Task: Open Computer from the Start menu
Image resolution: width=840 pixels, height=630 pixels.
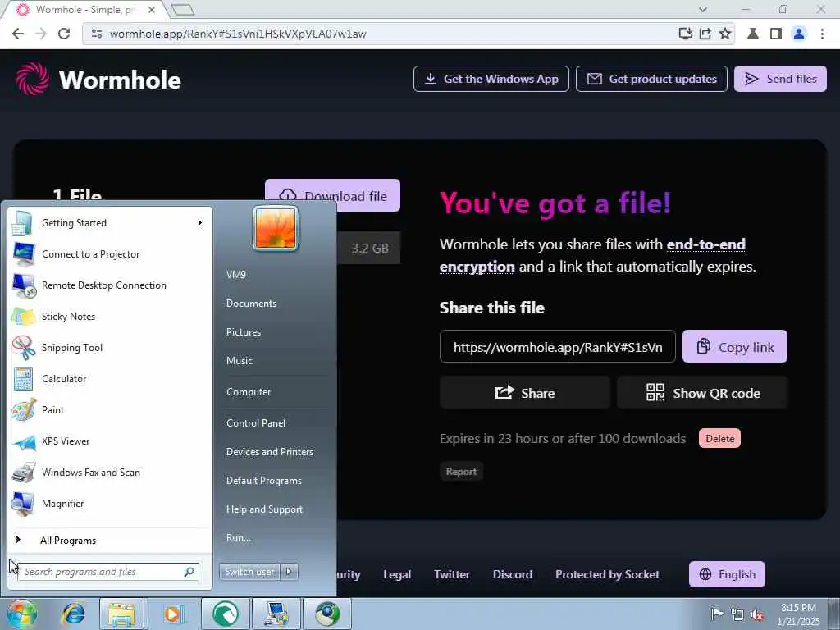Action: click(248, 391)
